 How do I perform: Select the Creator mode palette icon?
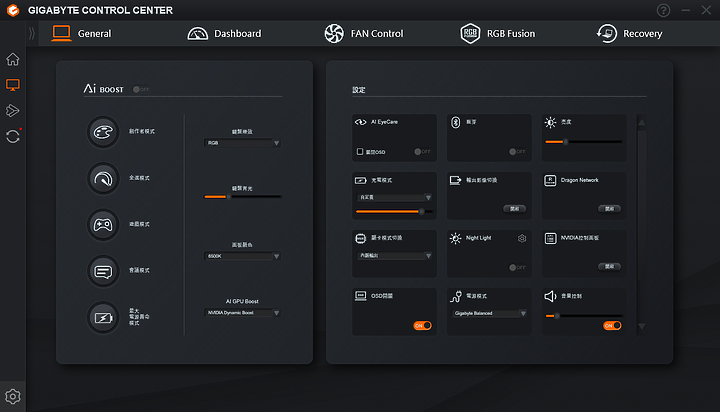tap(103, 132)
